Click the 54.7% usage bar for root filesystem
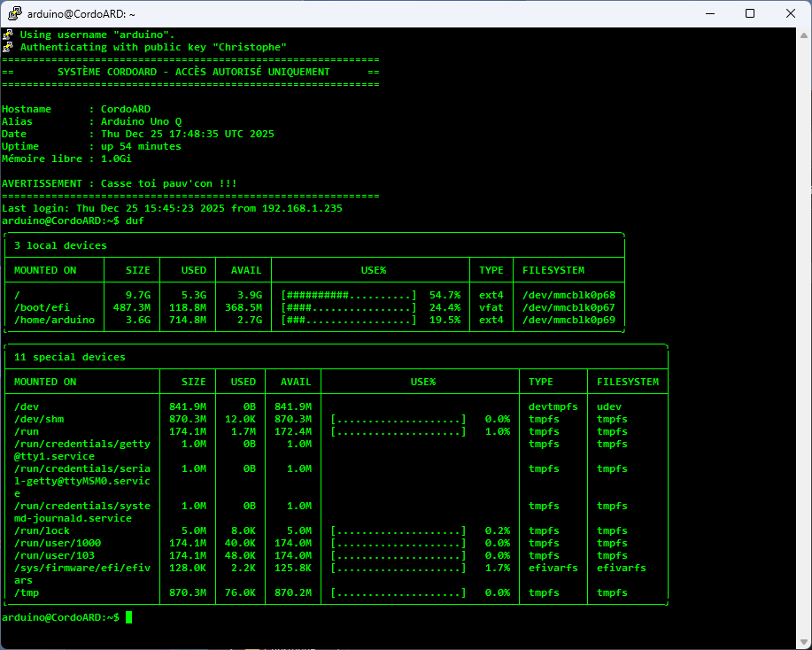The width and height of the screenshot is (812, 650). pos(348,295)
